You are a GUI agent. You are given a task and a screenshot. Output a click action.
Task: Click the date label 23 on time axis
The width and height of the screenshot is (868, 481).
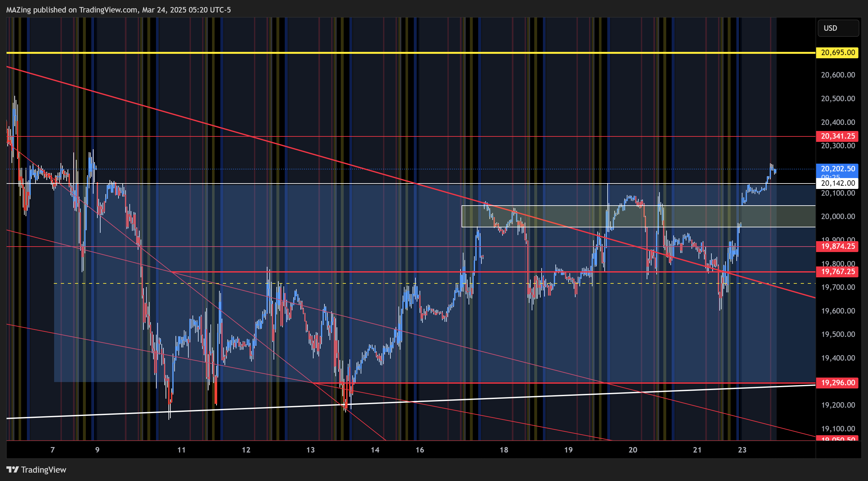pyautogui.click(x=742, y=450)
